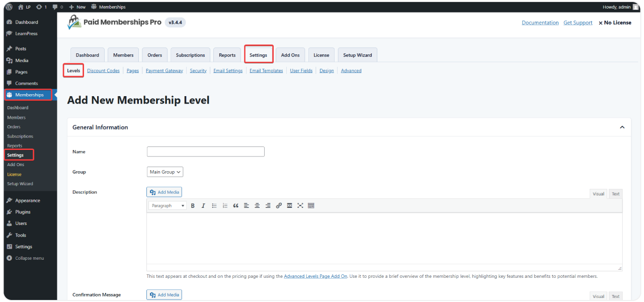Insert a bulleted list in the Description
This screenshot has height=302, width=644.
tap(214, 205)
